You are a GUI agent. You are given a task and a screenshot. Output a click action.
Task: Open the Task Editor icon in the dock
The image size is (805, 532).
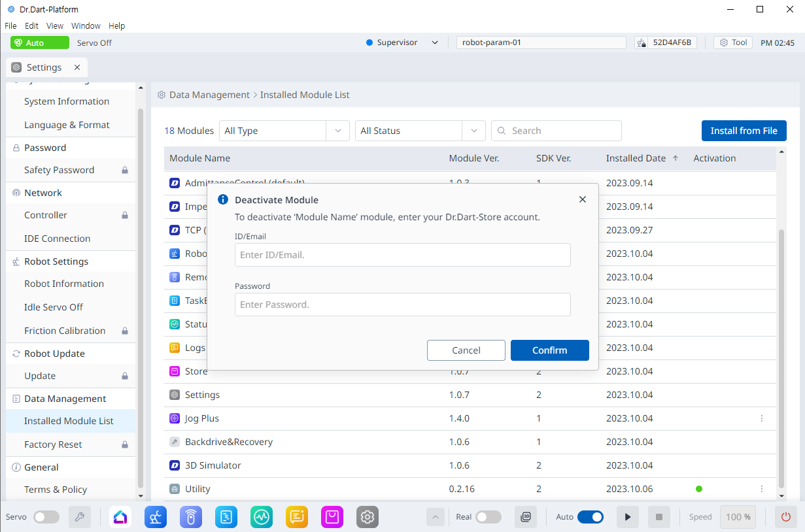click(x=226, y=517)
